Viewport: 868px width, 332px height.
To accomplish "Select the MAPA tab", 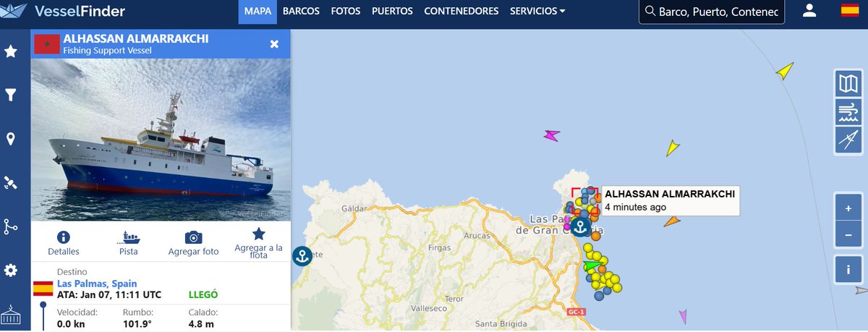I will (x=258, y=11).
